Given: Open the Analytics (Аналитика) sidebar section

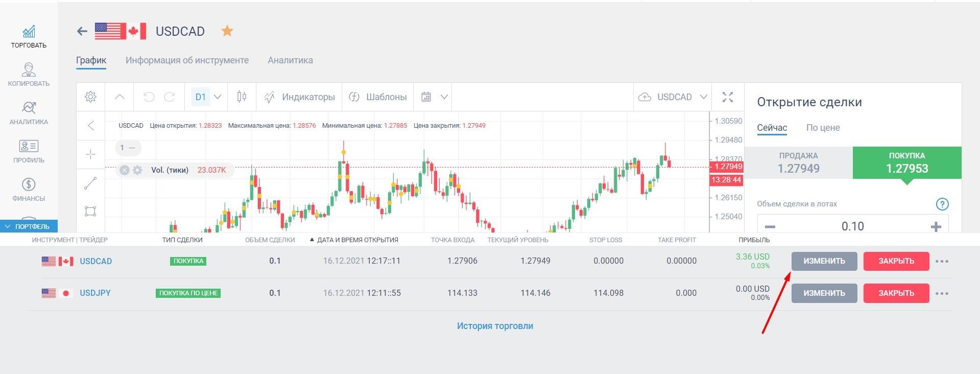Looking at the screenshot, I should point(29,113).
